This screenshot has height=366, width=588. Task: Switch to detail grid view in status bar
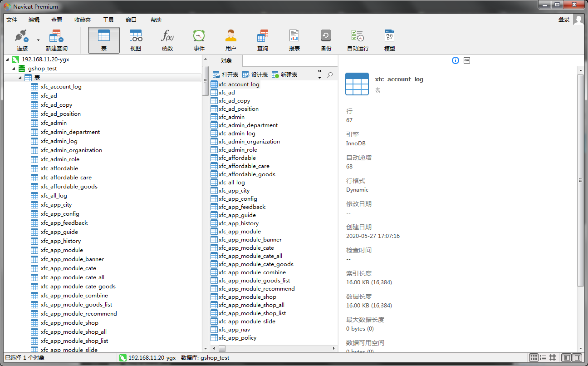[553, 358]
